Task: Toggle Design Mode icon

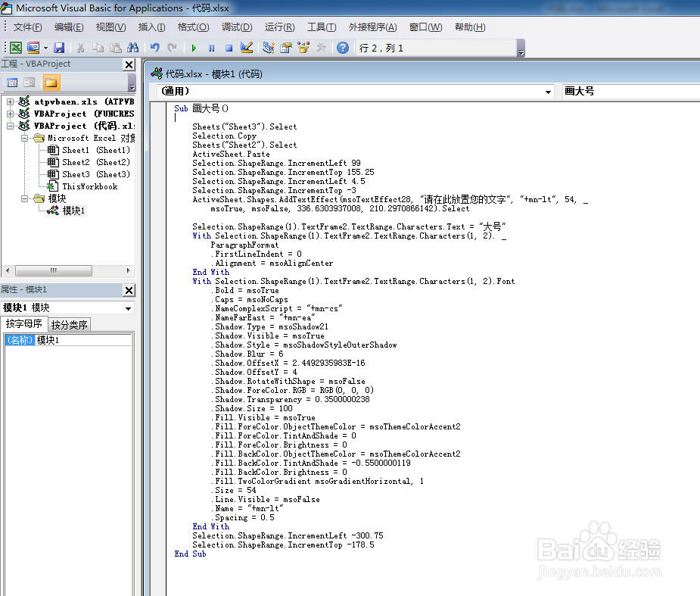Action: click(247, 48)
